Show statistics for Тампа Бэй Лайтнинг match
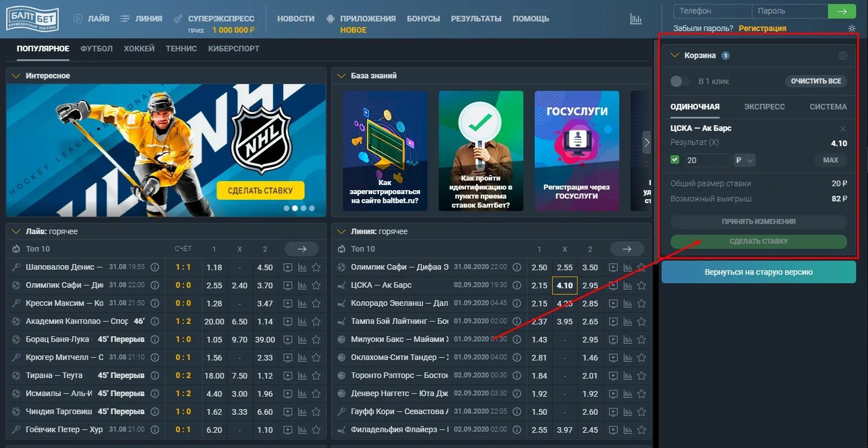 (628, 322)
